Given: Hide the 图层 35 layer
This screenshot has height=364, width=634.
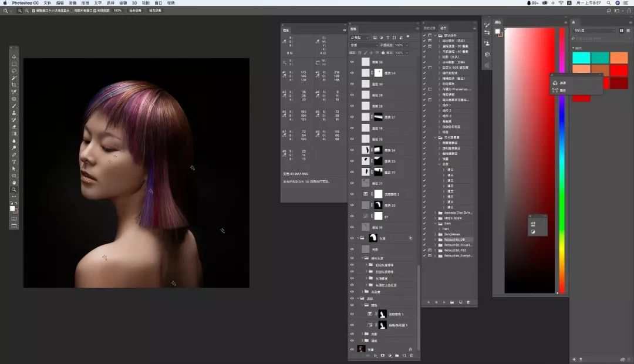Looking at the screenshot, I should pos(352,62).
